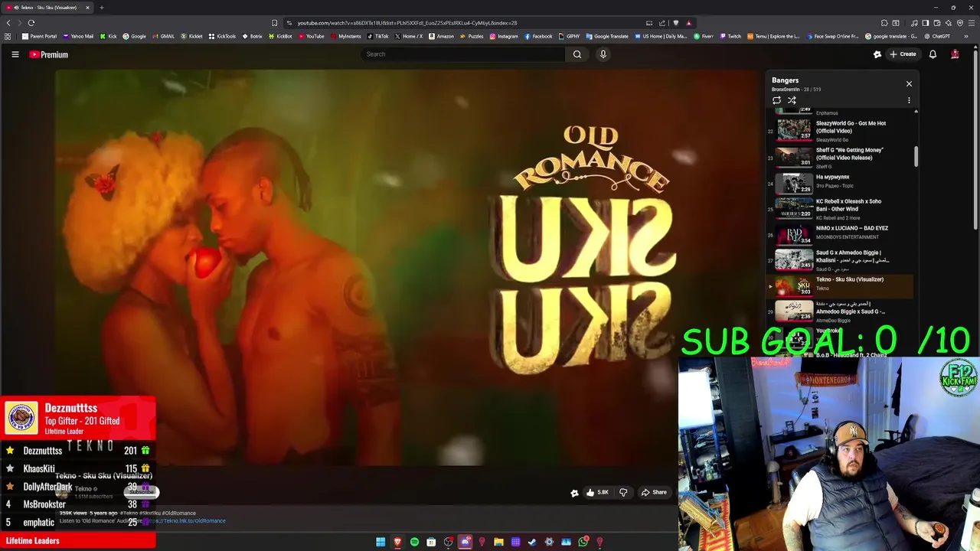
Task: Open the Brave Shields lion icon
Action: 675,23
